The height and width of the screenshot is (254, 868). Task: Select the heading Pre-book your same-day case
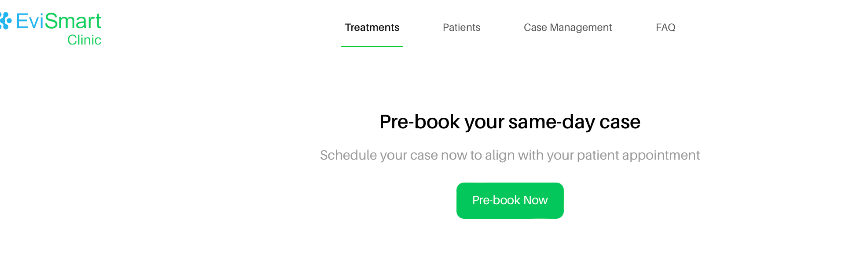coord(510,122)
